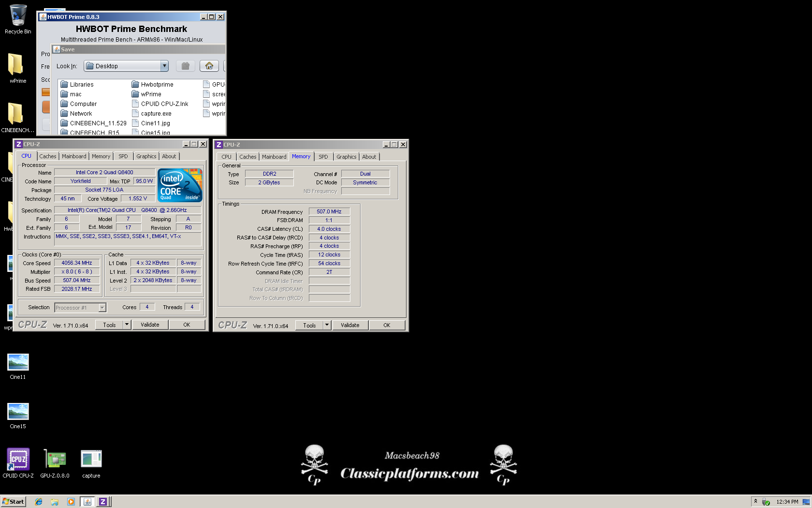Click the taskbar clock showing 12:34 PM
Viewport: 812px width, 508px height.
point(787,502)
